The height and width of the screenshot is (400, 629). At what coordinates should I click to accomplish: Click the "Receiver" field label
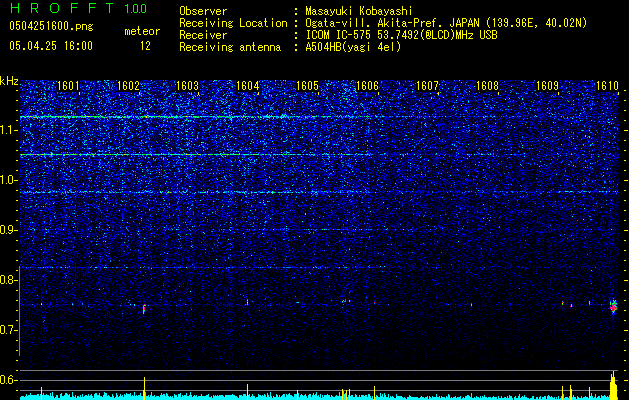(203, 35)
